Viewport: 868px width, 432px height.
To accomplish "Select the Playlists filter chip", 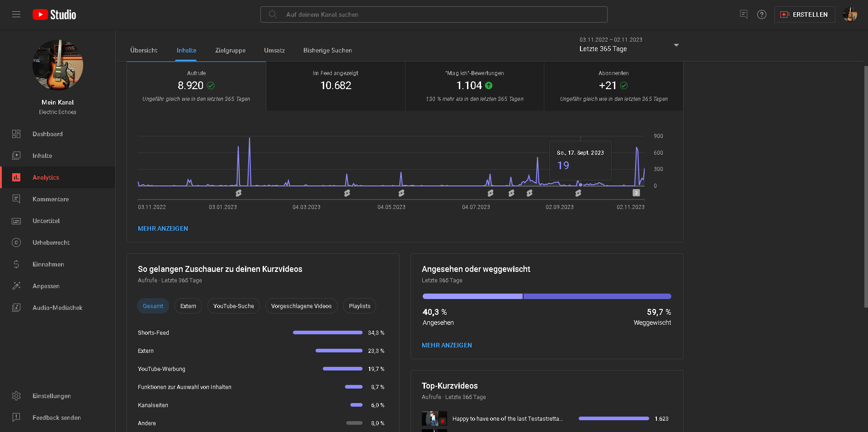I will [359, 306].
